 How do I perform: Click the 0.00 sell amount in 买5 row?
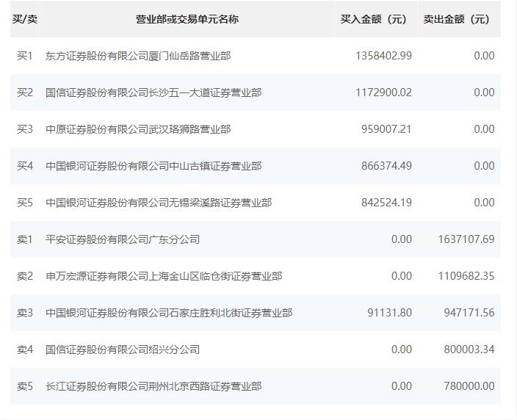485,203
